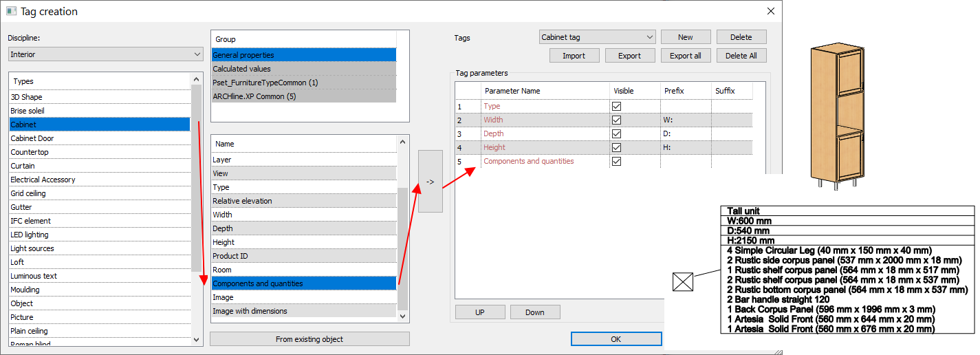This screenshot has width=980, height=355.
Task: Select Curtain type
Action: (99, 166)
